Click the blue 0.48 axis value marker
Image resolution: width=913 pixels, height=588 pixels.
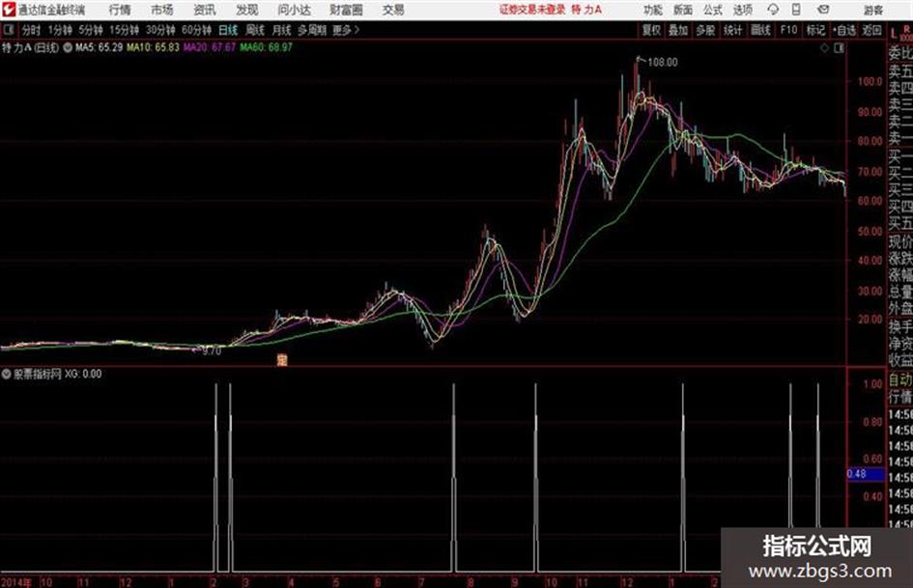865,474
